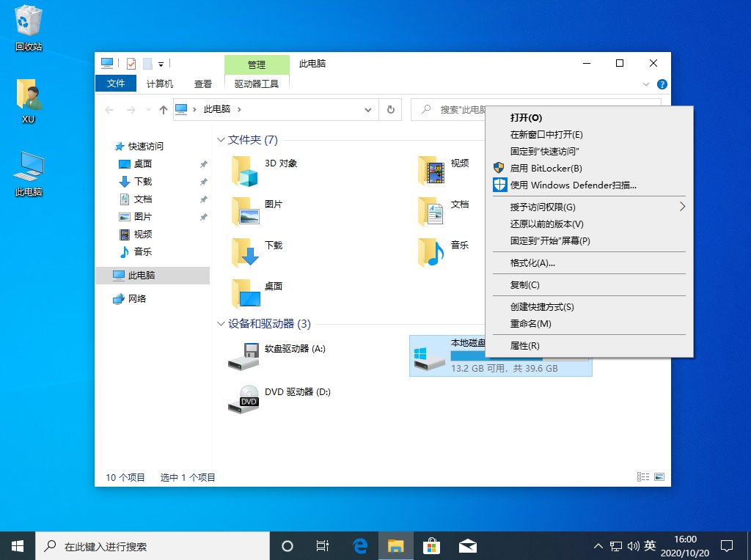Click the new folder icon in quick access toolbar

point(147,63)
